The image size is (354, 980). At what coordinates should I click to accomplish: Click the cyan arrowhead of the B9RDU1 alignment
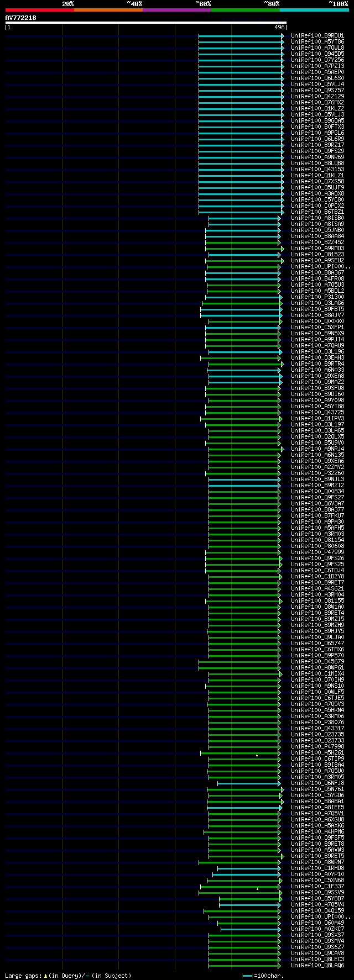click(283, 36)
